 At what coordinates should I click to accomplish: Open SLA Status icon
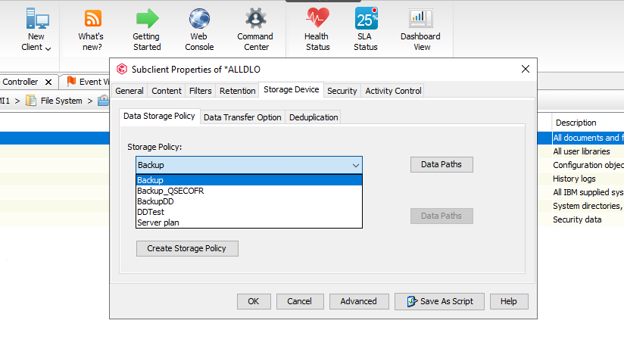[366, 18]
